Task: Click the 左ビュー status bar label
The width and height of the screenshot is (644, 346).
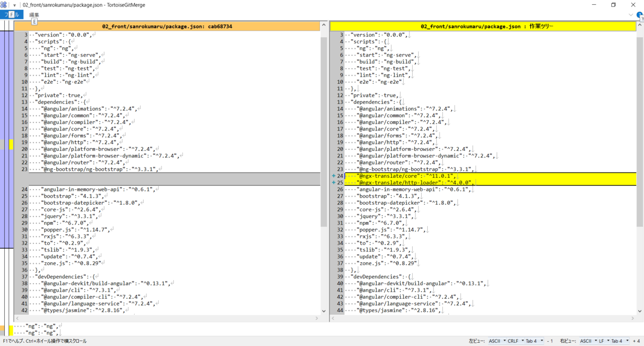Action: tap(477, 341)
